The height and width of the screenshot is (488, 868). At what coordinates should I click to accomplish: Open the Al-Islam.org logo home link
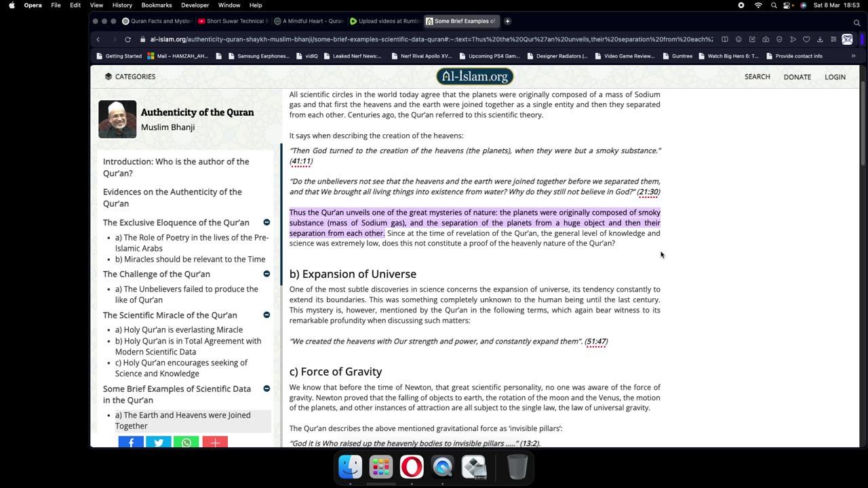[x=474, y=77]
